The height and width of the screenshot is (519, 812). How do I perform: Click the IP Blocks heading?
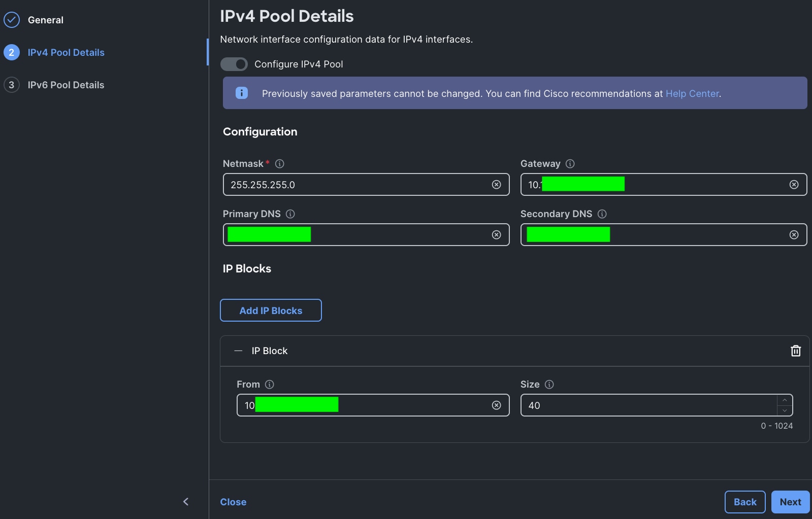click(247, 268)
